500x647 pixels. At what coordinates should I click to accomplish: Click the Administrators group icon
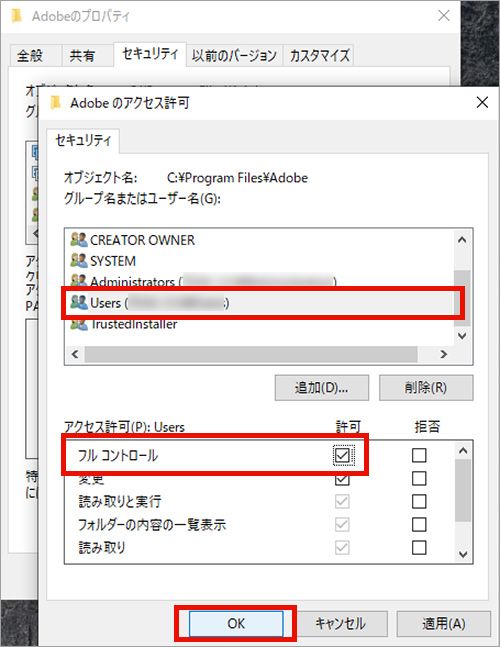(79, 281)
